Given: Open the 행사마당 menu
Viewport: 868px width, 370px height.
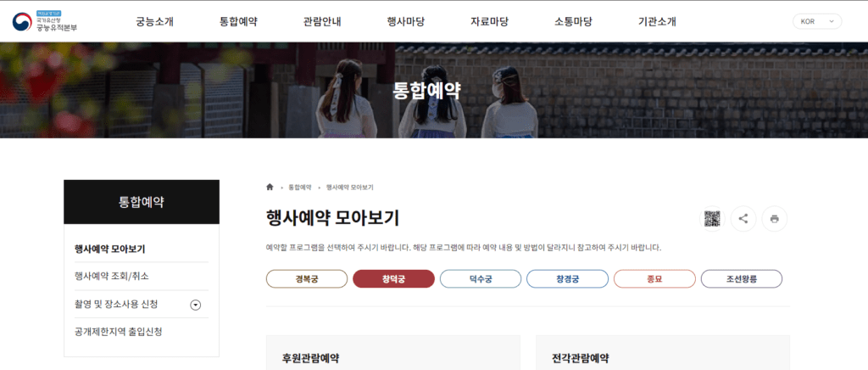Looking at the screenshot, I should point(406,22).
